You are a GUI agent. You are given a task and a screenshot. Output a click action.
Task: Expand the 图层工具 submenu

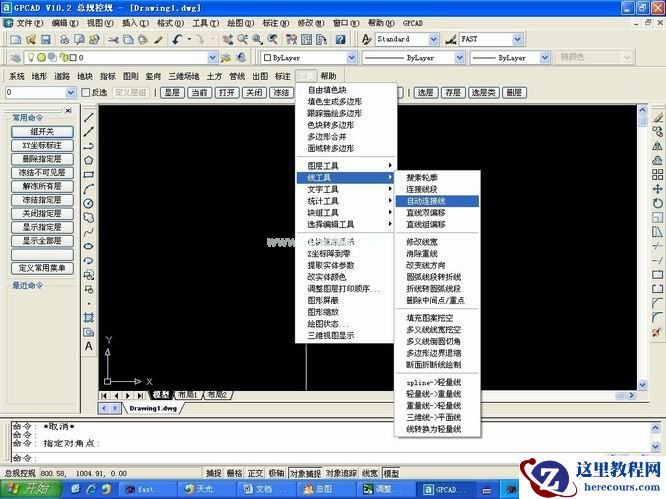coord(346,166)
